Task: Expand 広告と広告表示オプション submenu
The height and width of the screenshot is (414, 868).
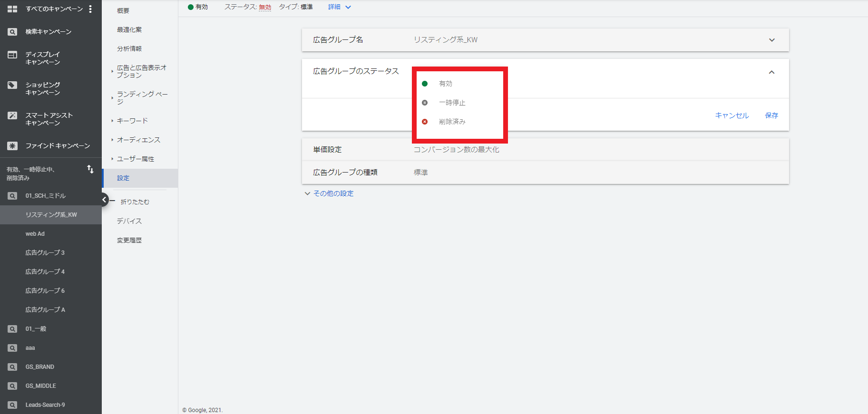Action: pos(141,71)
